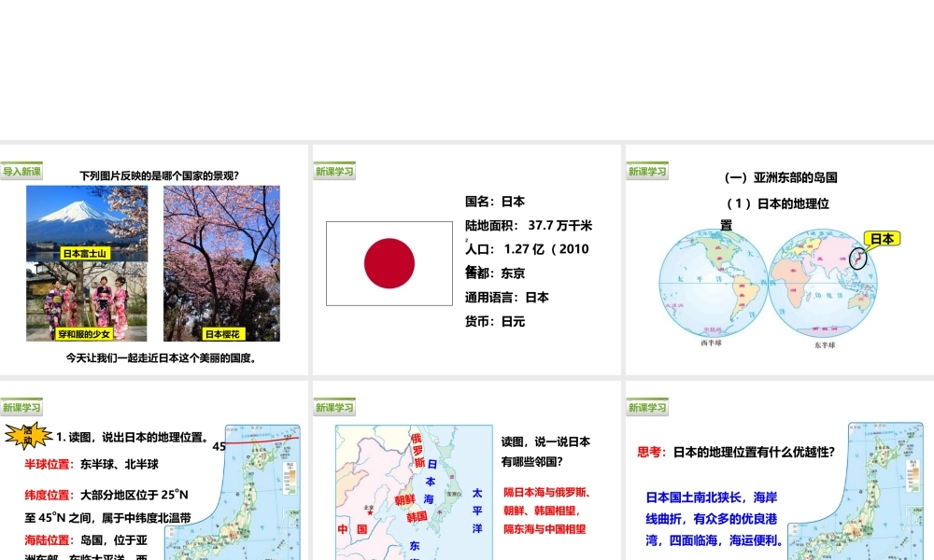This screenshot has width=934, height=560.
Task: Click the prompt 读图，说一说日本有哪些邻国?
Action: tap(545, 452)
